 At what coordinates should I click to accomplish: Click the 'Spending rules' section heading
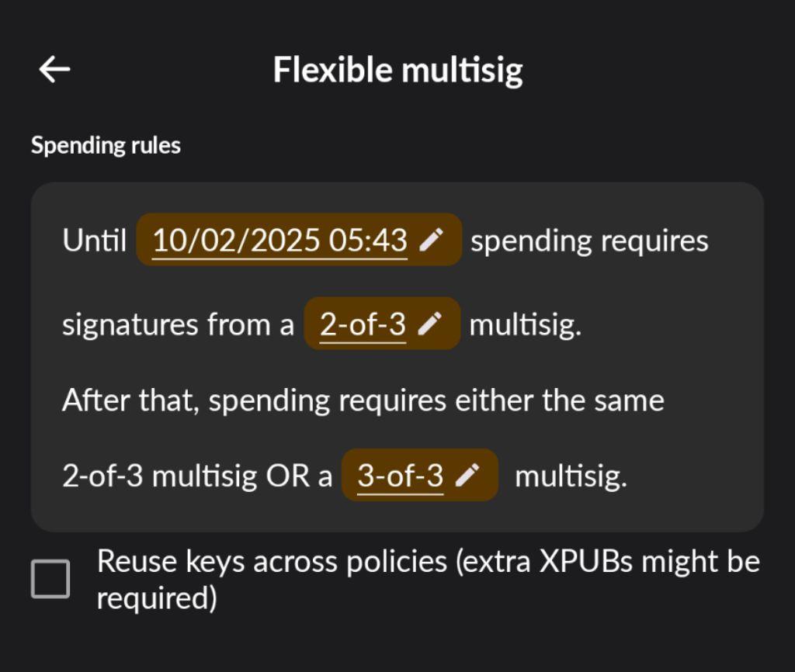tap(106, 145)
